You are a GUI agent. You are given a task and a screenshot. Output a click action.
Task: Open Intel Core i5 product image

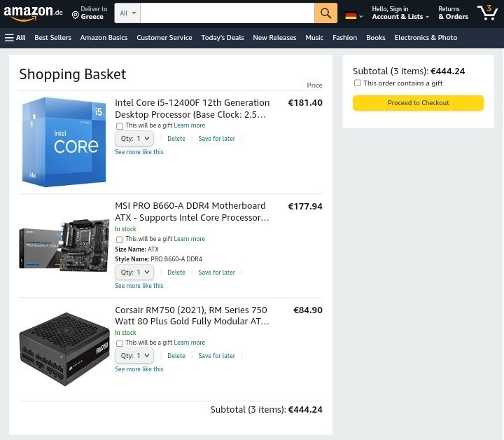click(64, 142)
